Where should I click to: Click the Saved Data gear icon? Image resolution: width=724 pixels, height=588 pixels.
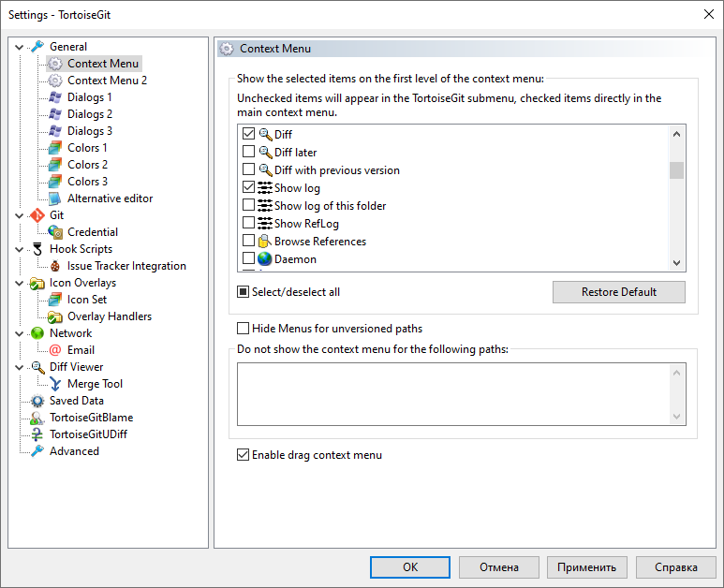coord(37,401)
